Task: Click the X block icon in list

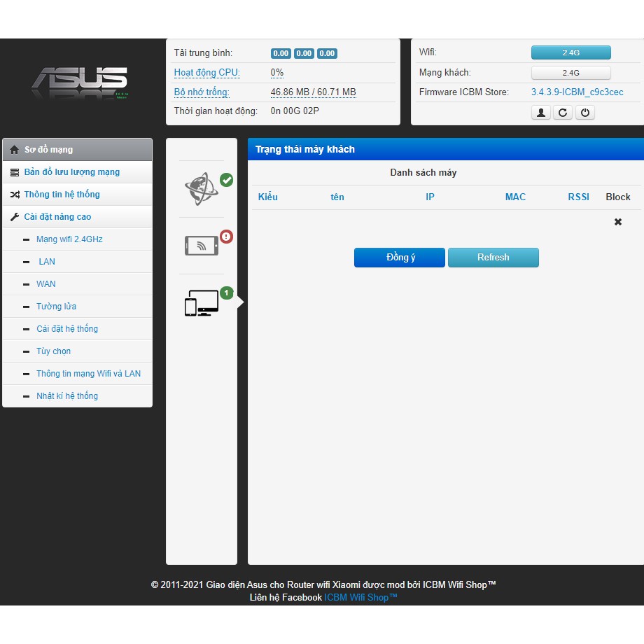Action: click(x=617, y=222)
